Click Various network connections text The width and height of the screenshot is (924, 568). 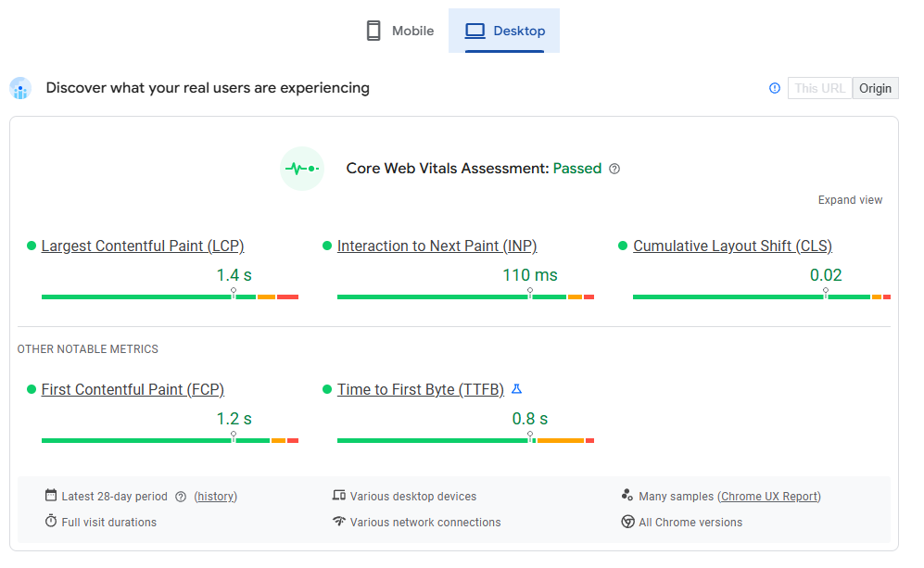tap(425, 523)
